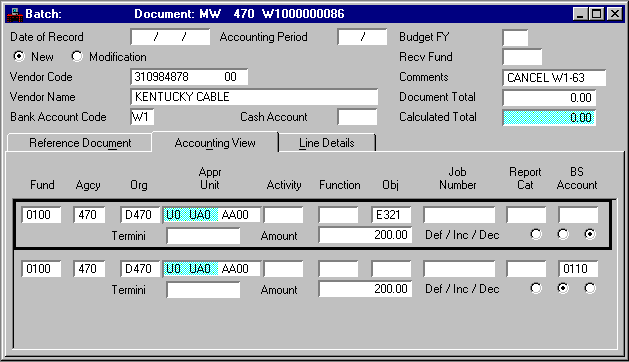Click Job Number field in 0110 line
Image resolution: width=629 pixels, height=362 pixels.
tap(459, 269)
